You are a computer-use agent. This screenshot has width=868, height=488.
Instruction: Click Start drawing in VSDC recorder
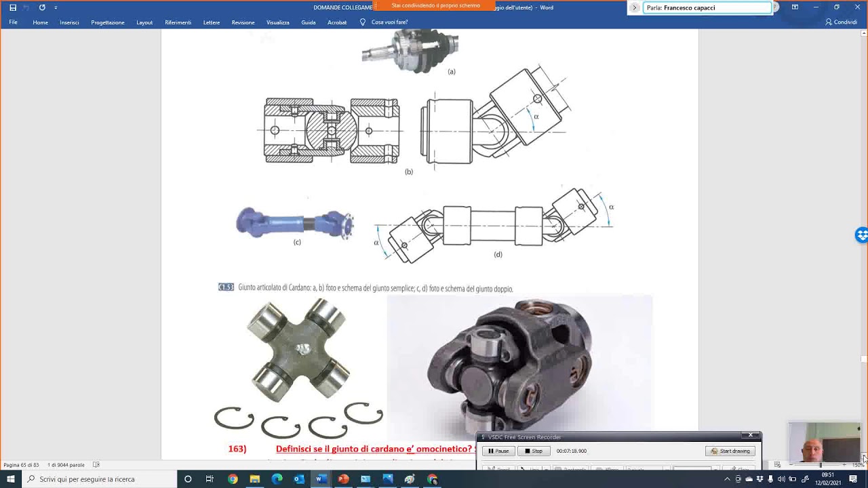[730, 451]
